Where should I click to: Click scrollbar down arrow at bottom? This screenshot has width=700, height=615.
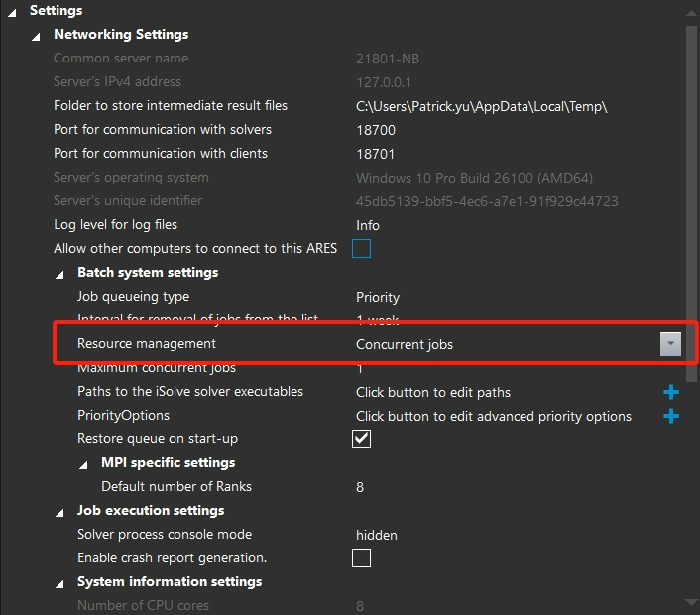(691, 601)
